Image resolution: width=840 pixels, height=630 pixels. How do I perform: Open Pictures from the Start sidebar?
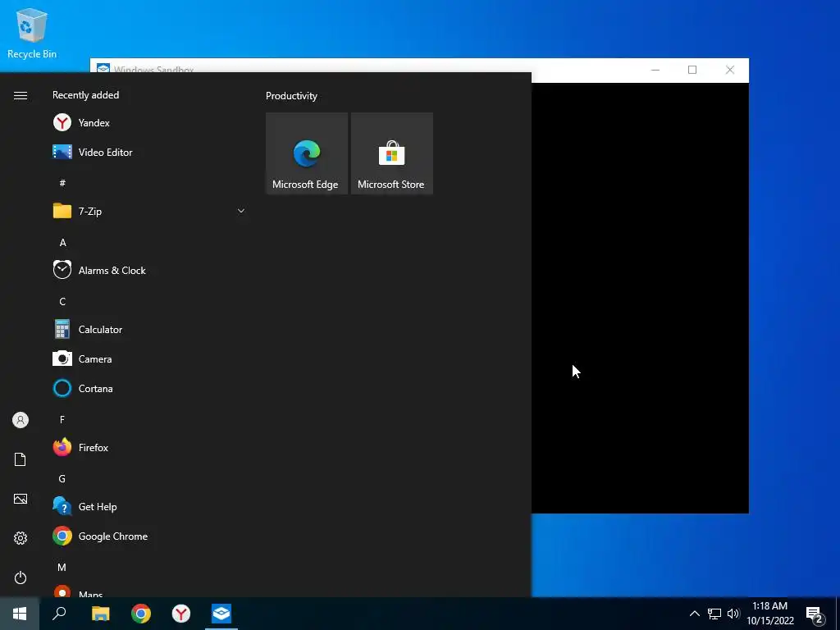(21, 499)
